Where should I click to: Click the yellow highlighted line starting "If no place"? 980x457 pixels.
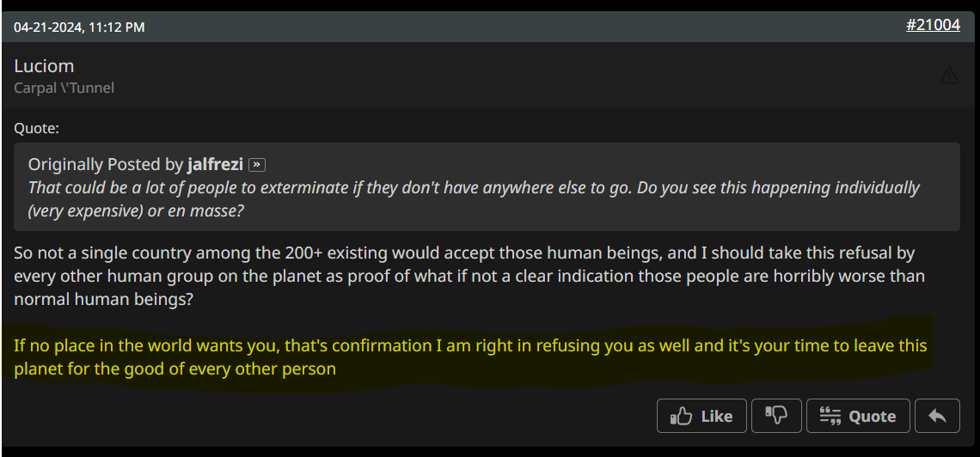click(x=469, y=346)
